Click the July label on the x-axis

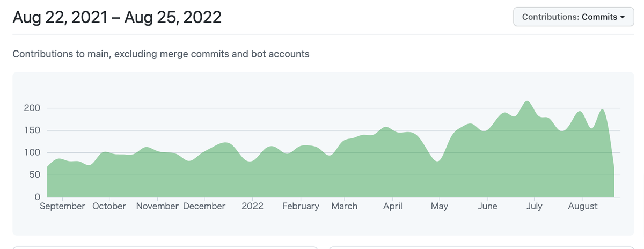[535, 206]
